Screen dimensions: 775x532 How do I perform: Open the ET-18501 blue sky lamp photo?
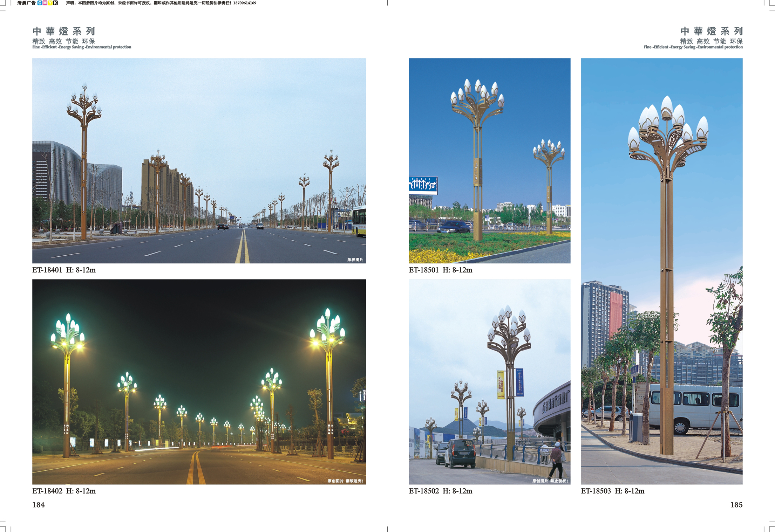point(489,160)
